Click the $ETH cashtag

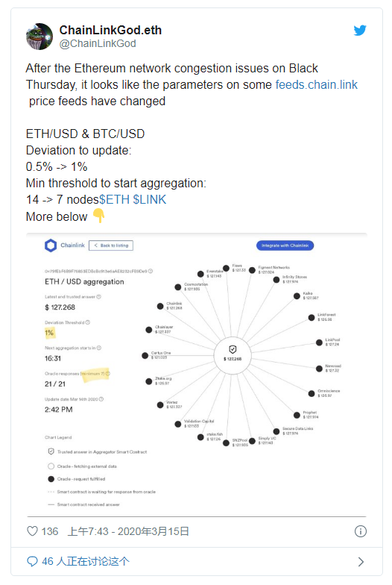tap(114, 200)
